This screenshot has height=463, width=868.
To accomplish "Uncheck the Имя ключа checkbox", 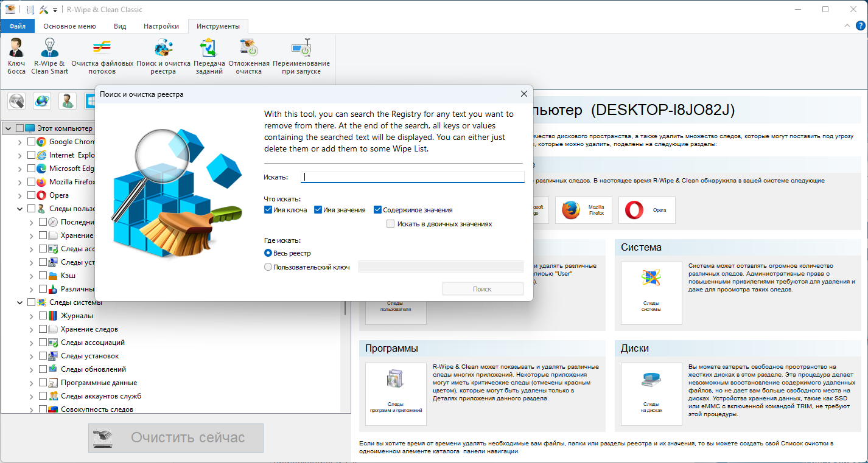I will tap(268, 210).
